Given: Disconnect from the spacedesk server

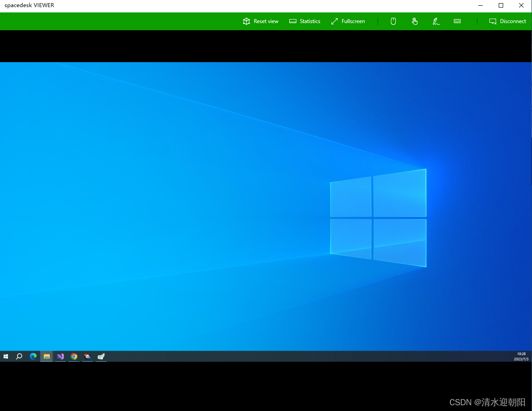Looking at the screenshot, I should (508, 21).
